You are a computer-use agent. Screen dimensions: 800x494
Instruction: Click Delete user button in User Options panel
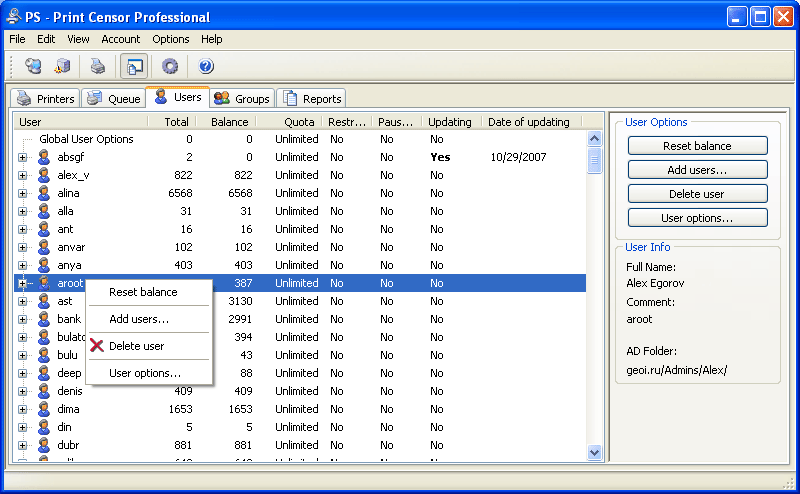pos(697,194)
